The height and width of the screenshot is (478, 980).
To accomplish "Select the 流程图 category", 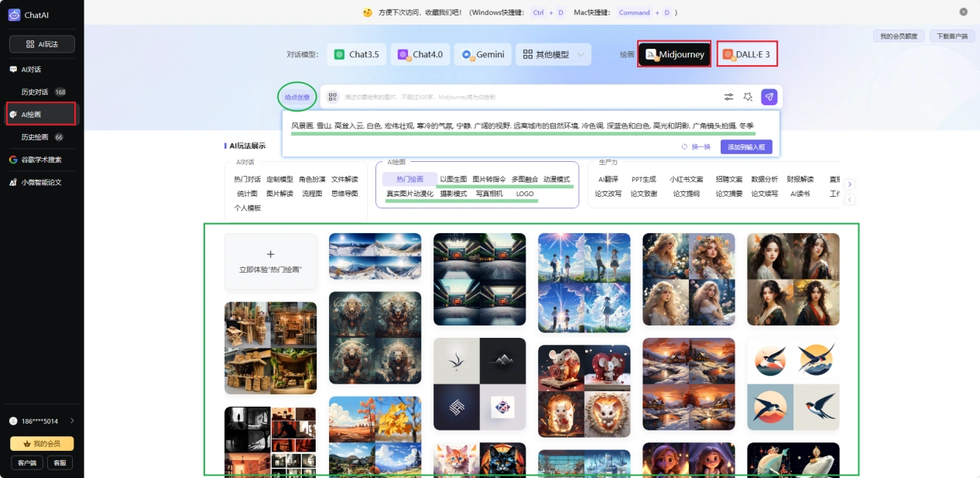I will [312, 194].
